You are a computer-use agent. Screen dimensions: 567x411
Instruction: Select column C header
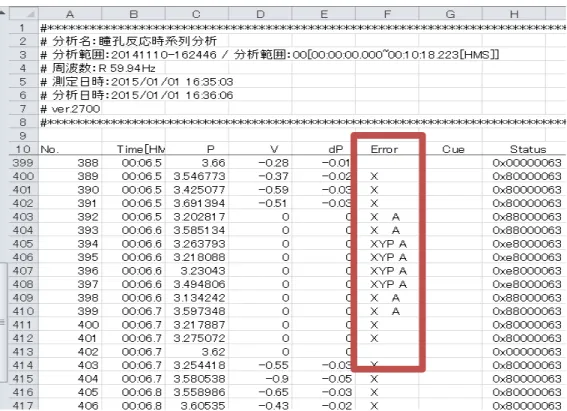(197, 14)
